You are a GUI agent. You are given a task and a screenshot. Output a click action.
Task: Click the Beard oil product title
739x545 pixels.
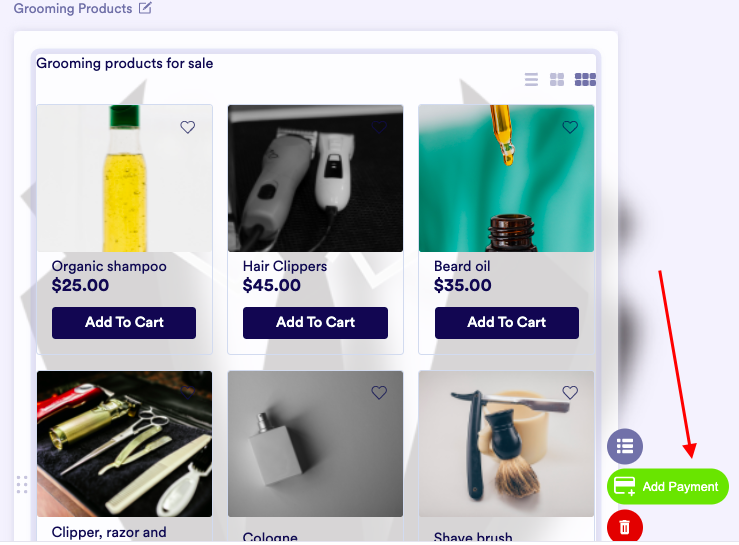462,267
